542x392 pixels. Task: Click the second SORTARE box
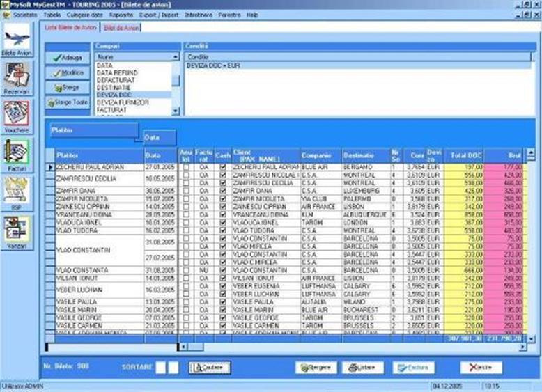click(x=173, y=368)
